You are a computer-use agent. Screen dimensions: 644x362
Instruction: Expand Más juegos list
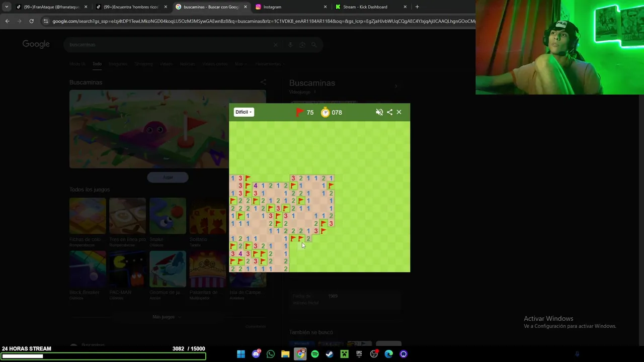coord(167,317)
